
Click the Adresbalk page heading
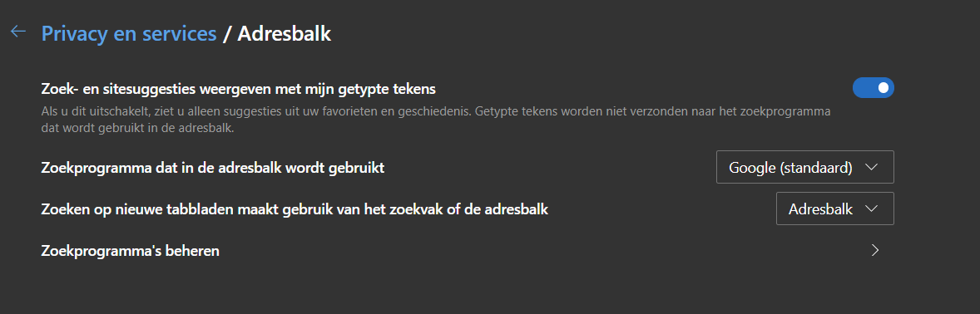(x=285, y=34)
